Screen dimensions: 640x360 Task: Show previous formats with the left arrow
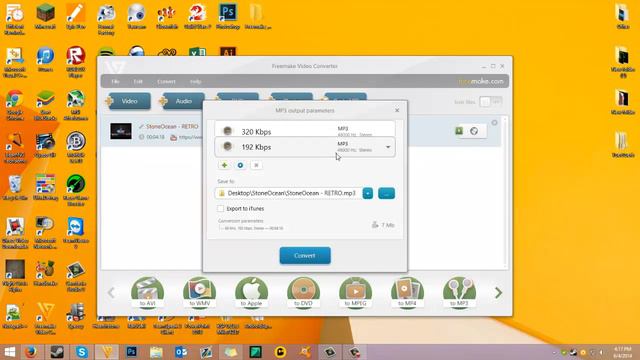click(x=111, y=292)
